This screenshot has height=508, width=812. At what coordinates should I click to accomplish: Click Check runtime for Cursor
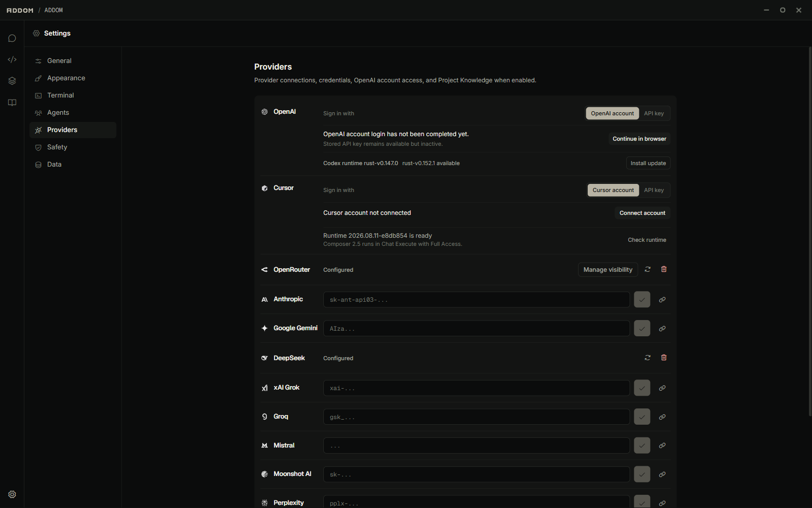(647, 240)
